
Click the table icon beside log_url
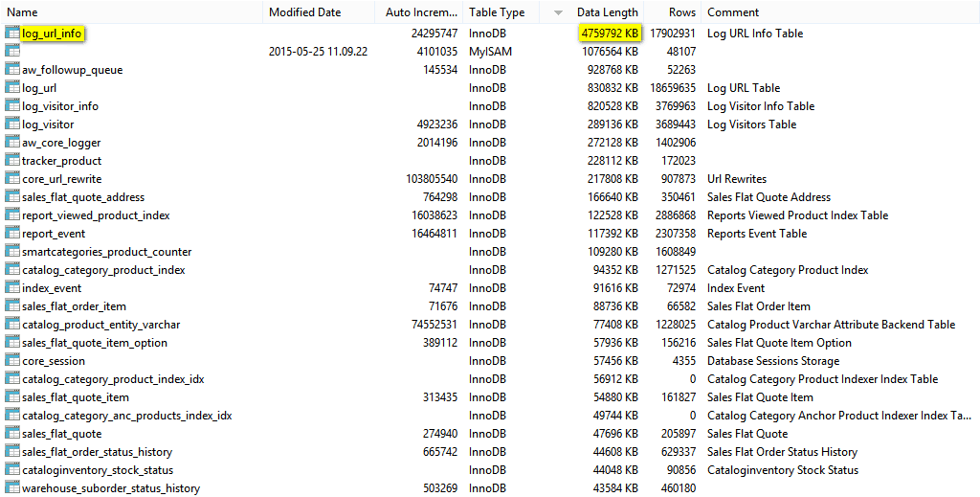tap(11, 87)
